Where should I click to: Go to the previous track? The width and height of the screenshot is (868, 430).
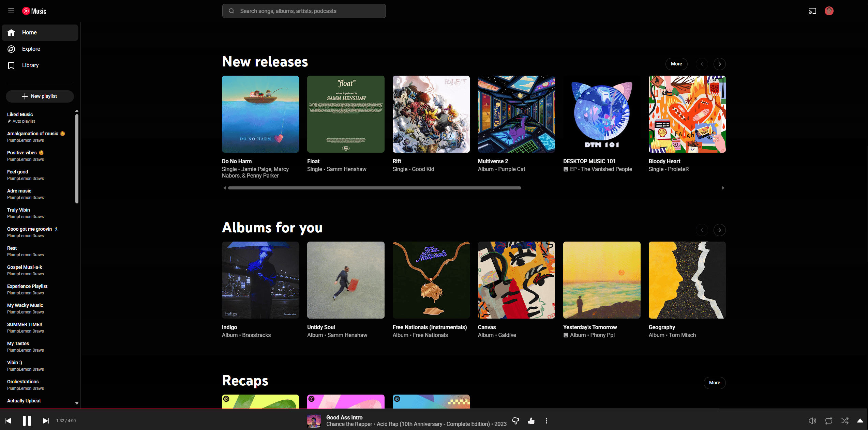pos(8,421)
